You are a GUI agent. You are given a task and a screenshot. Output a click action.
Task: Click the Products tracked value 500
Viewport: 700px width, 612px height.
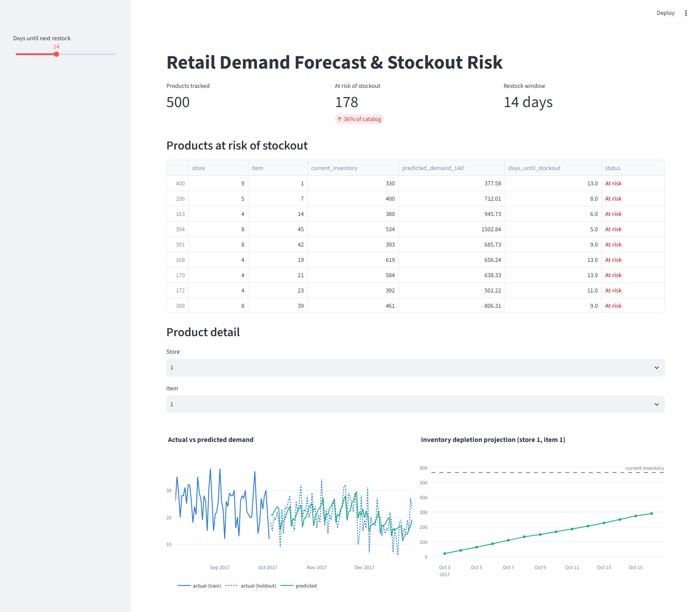tap(178, 102)
